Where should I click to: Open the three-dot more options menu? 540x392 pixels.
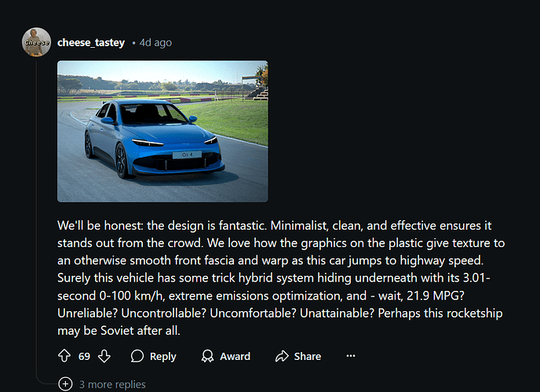coord(351,356)
